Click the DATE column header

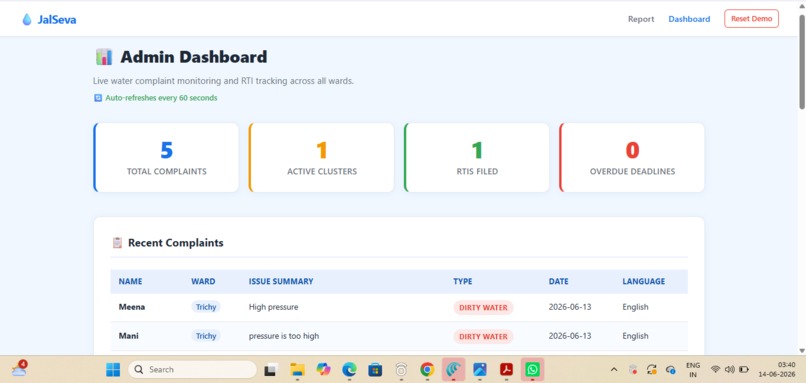(x=559, y=282)
